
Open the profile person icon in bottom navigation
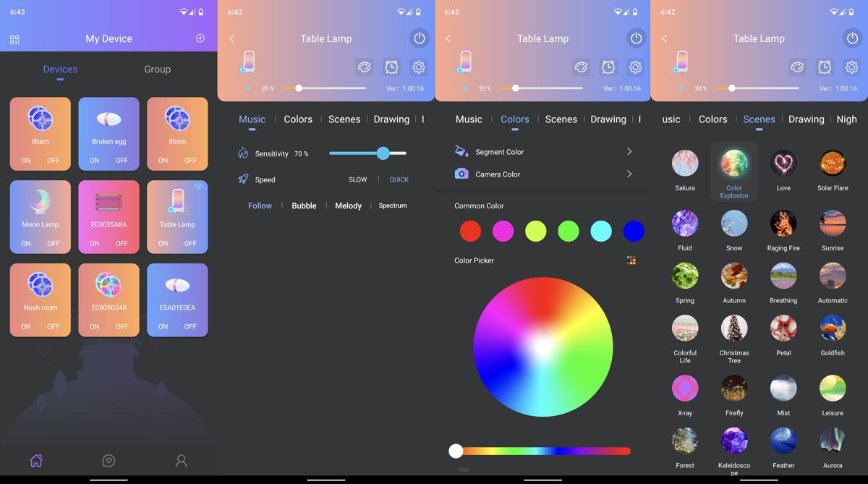(x=182, y=461)
